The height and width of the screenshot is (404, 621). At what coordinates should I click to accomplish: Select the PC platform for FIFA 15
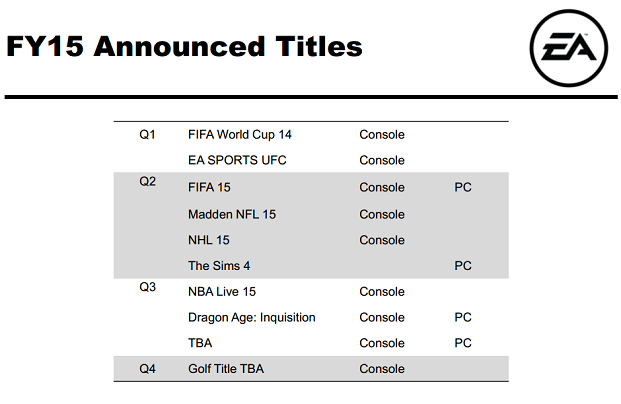click(463, 187)
